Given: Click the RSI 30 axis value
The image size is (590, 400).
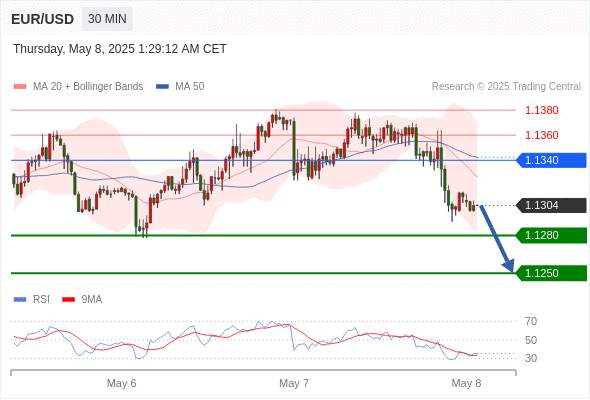Looking at the screenshot, I should (x=531, y=358).
